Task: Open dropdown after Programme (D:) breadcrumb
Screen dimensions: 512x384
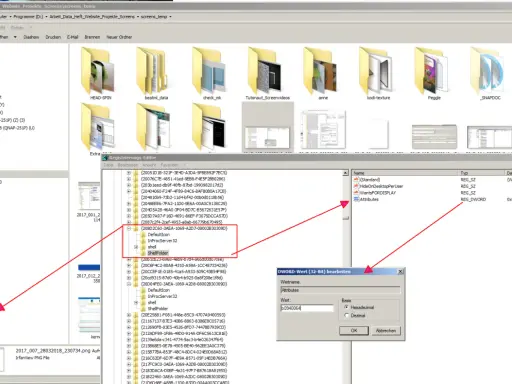Action: (x=46, y=17)
